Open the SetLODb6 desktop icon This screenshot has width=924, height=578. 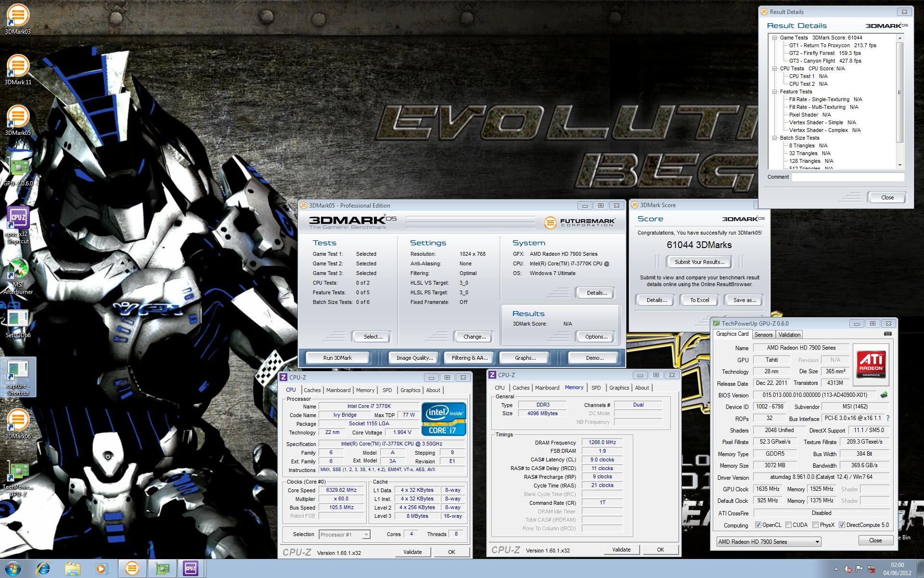pyautogui.click(x=18, y=323)
